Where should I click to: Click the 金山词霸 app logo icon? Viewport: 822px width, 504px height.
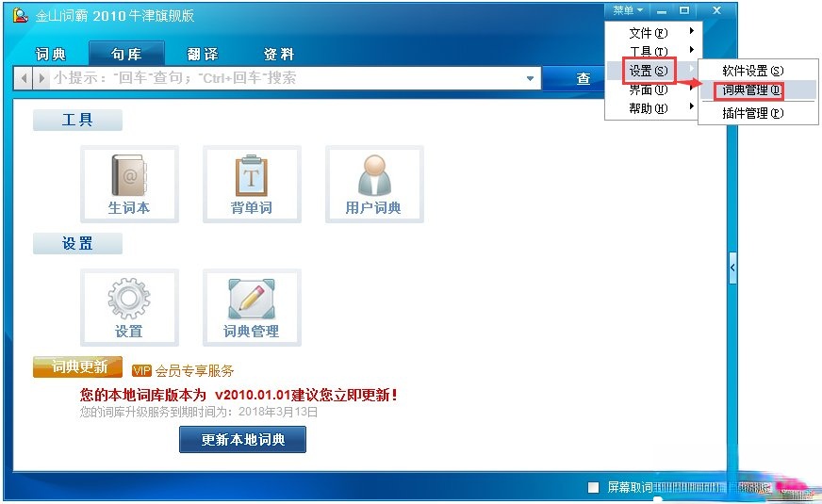point(20,15)
